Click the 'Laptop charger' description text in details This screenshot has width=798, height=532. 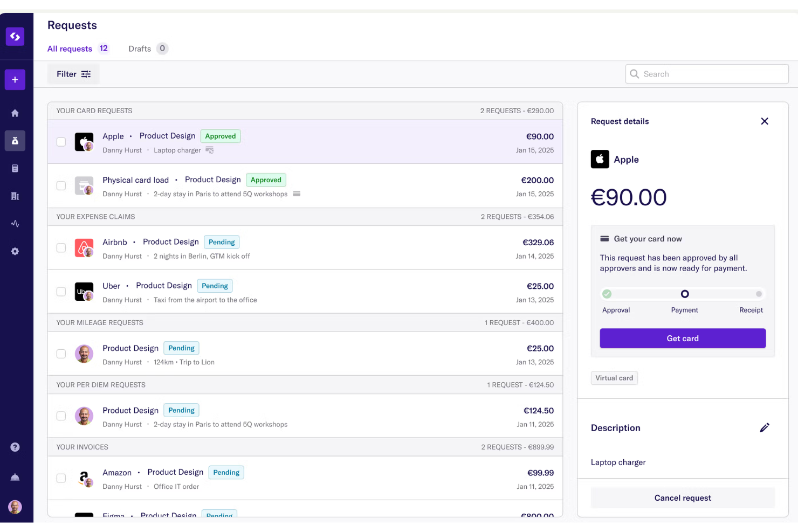tap(618, 462)
